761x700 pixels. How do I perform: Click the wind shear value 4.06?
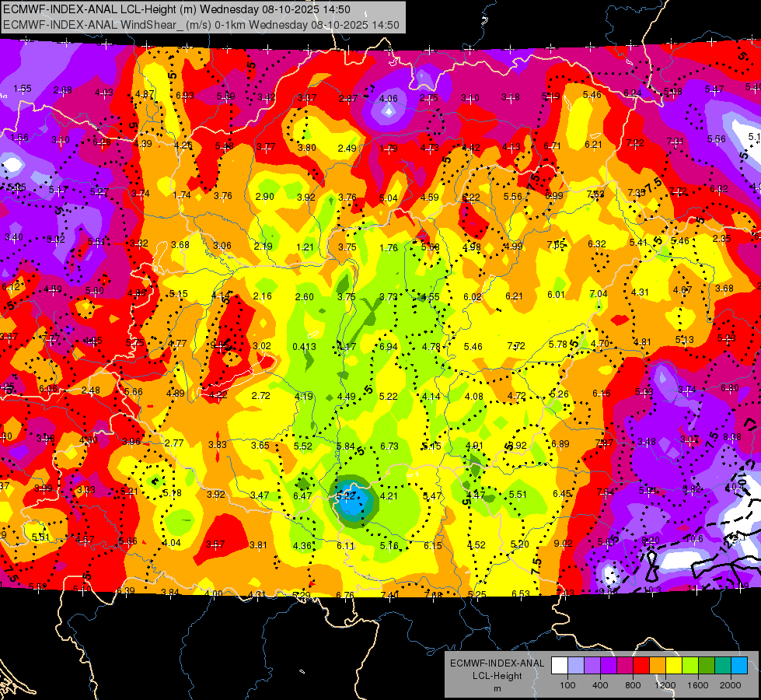point(388,99)
